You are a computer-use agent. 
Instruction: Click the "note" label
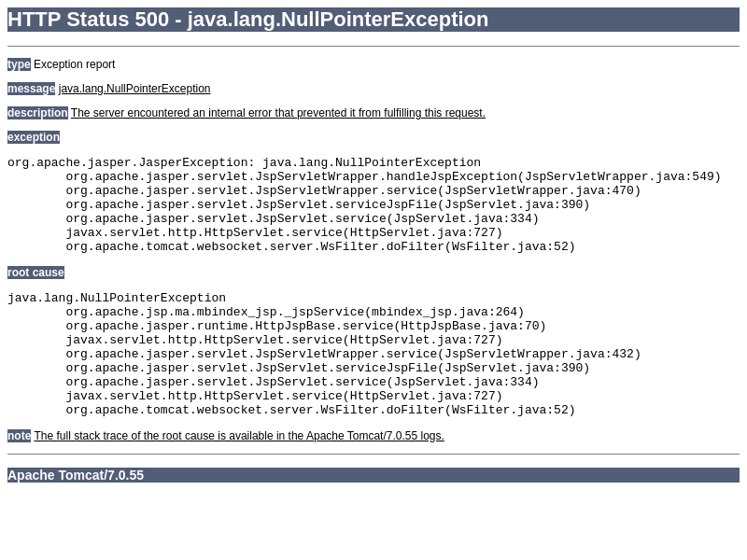(19, 436)
